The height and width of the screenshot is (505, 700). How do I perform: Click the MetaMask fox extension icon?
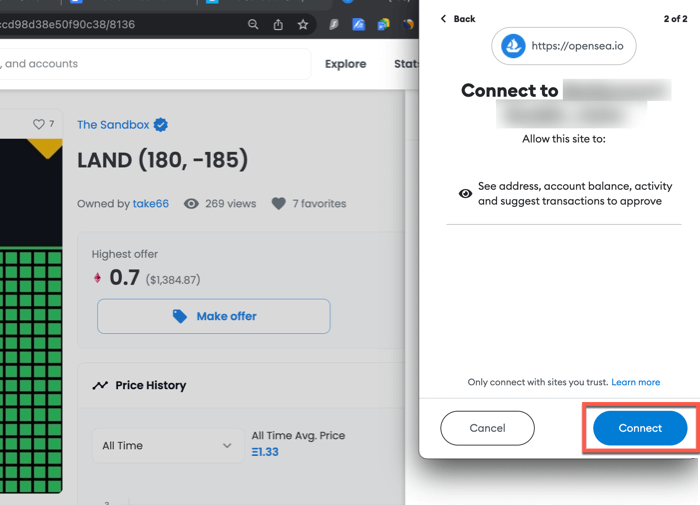point(408,24)
